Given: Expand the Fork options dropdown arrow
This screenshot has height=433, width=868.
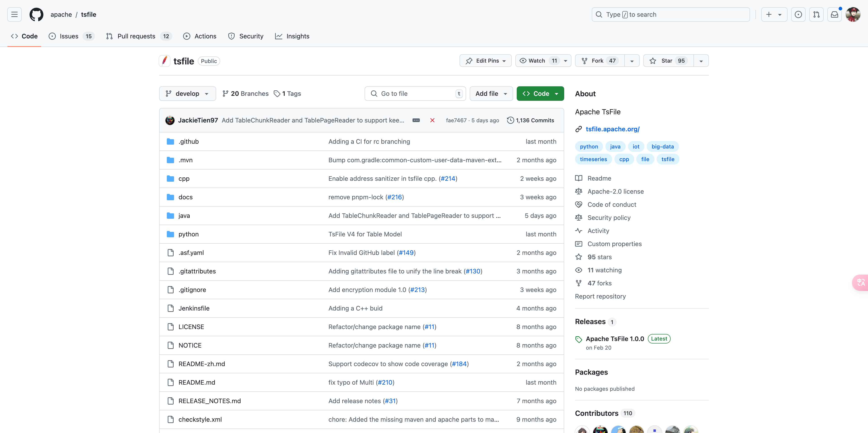Looking at the screenshot, I should (632, 61).
